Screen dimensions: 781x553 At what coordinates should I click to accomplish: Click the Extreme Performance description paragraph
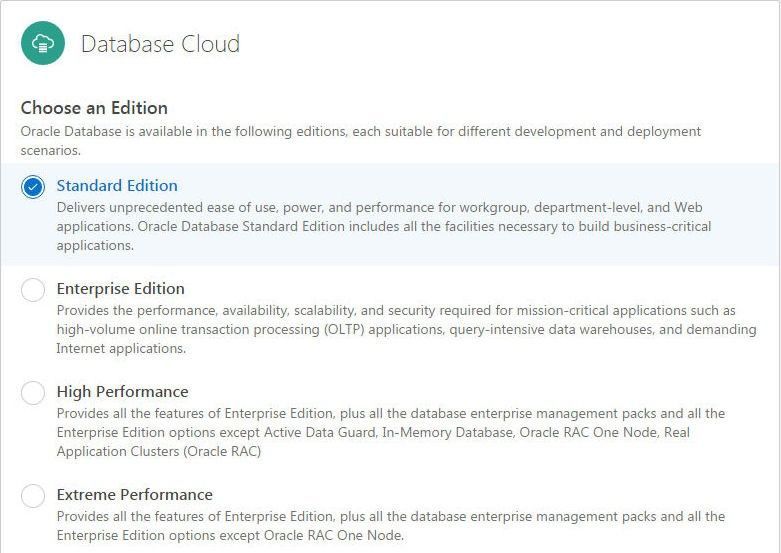[390, 526]
